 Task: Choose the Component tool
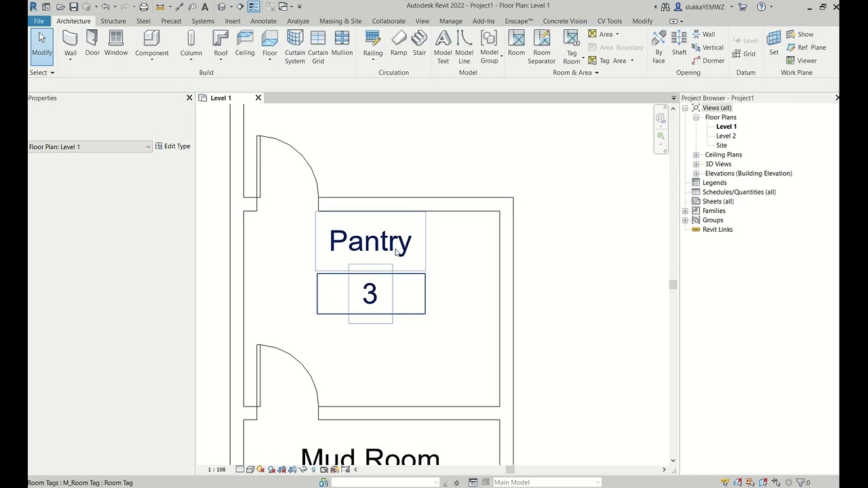click(x=152, y=45)
